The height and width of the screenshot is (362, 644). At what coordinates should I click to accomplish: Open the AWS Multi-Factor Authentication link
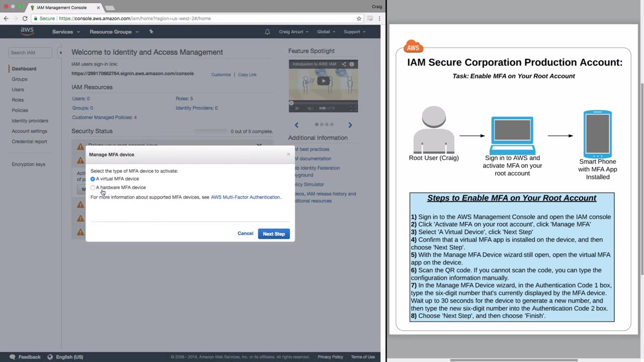pos(246,197)
